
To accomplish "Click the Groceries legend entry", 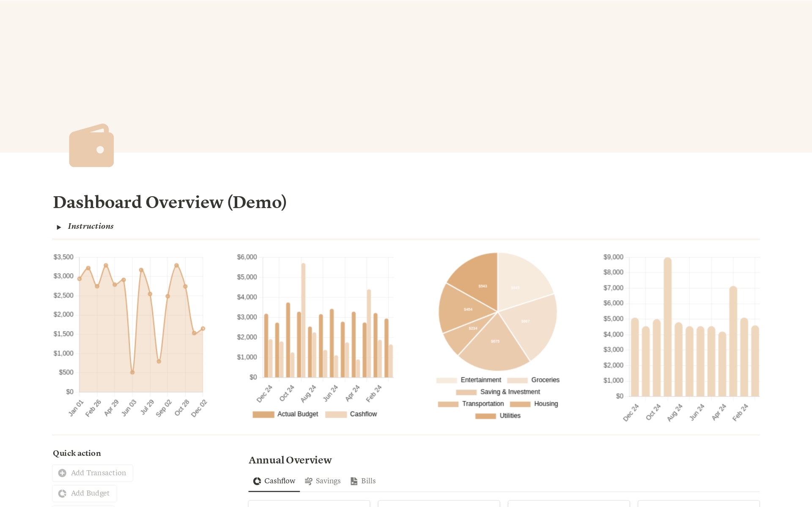I will tap(545, 380).
